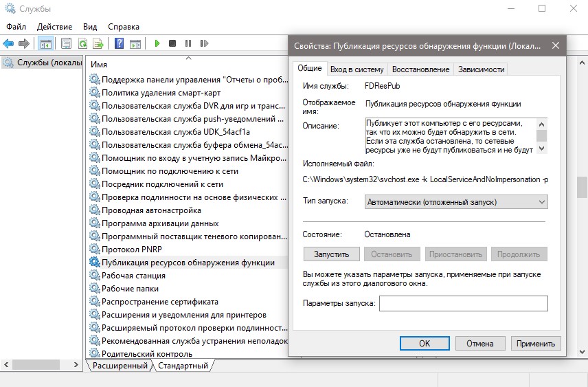Toggle the console tree show/hide icon
The width and height of the screenshot is (588, 387).
(46, 43)
